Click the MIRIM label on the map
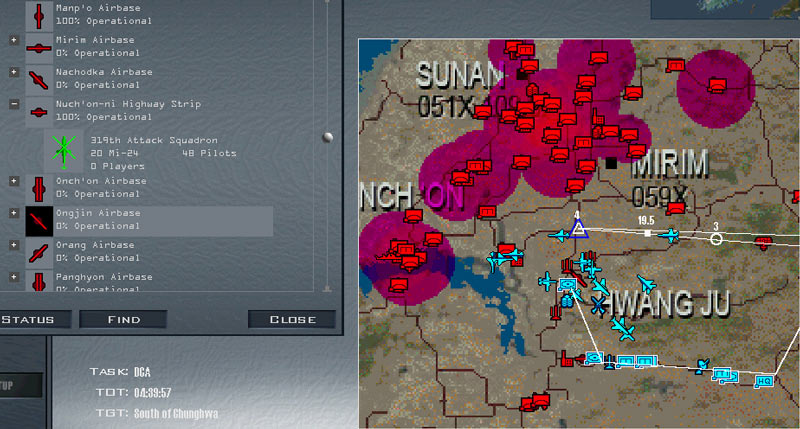This screenshot has height=429, width=800. (670, 163)
